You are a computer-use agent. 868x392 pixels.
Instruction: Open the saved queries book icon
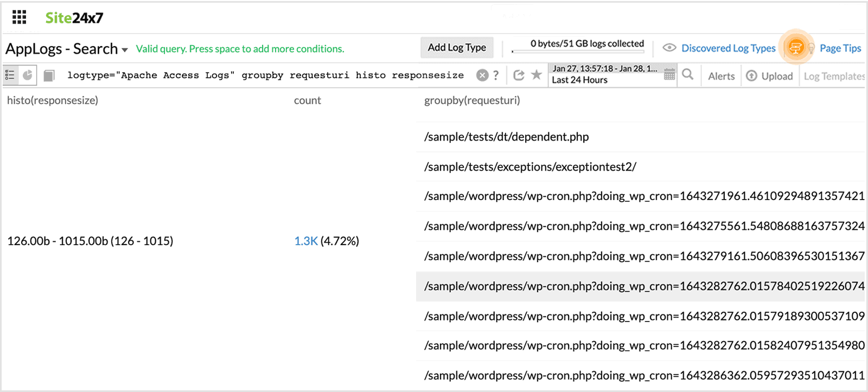(x=49, y=75)
